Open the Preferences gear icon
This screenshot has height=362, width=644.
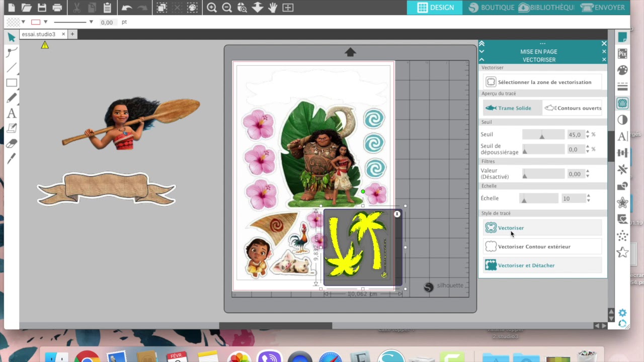pos(622,313)
